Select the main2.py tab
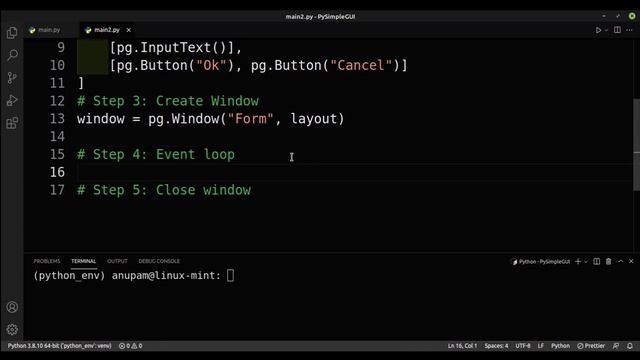Image resolution: width=640 pixels, height=360 pixels. tap(107, 30)
